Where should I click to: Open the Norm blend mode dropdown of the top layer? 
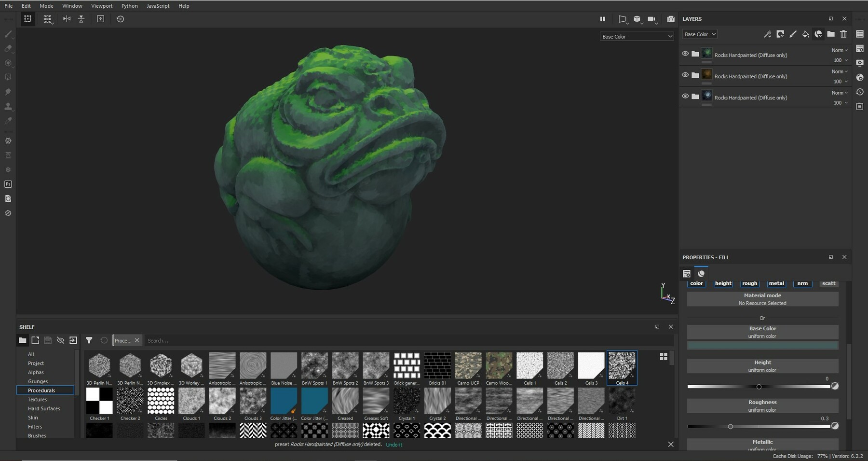[x=839, y=50]
